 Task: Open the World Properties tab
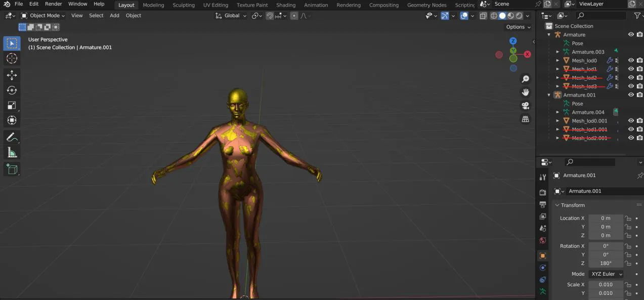point(543,241)
